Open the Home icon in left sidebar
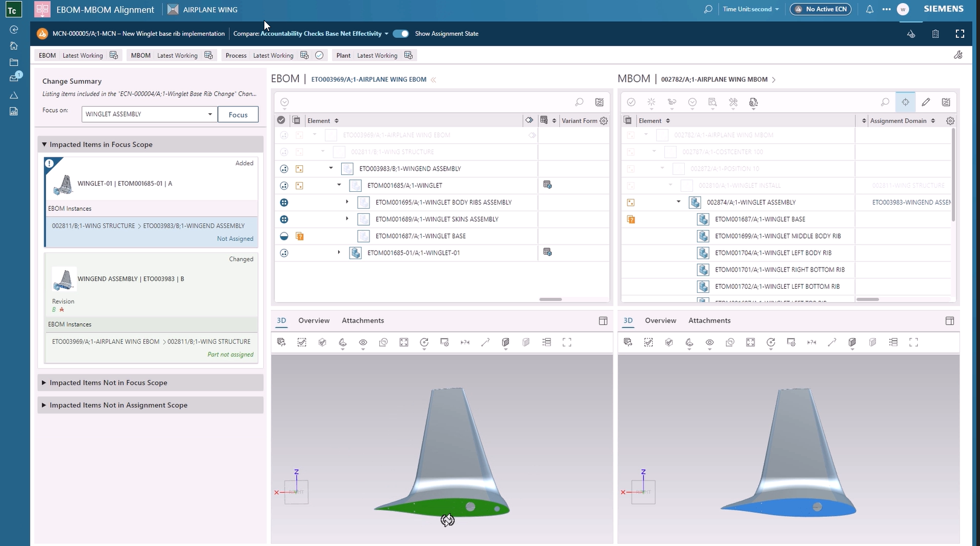Viewport: 980px width, 546px height. click(14, 46)
